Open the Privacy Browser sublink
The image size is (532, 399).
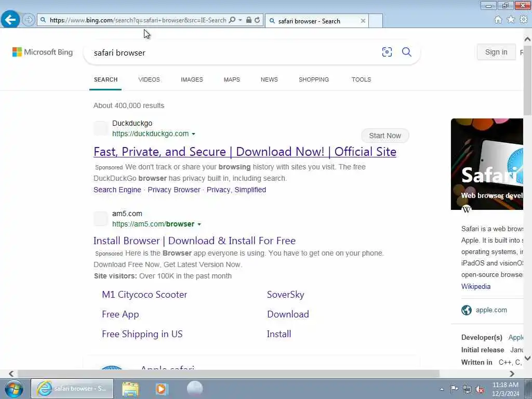coord(174,190)
